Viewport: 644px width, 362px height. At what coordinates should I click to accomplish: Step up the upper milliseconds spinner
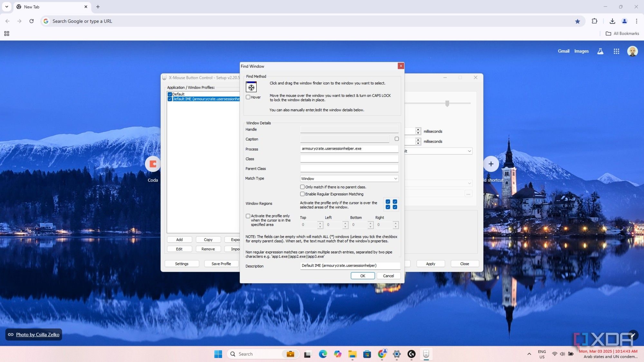pyautogui.click(x=418, y=130)
